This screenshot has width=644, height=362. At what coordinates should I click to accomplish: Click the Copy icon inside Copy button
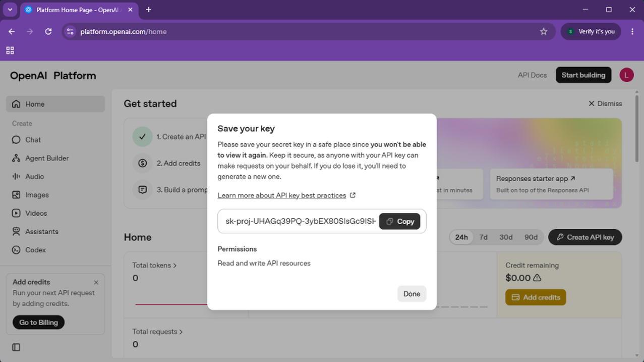(389, 221)
